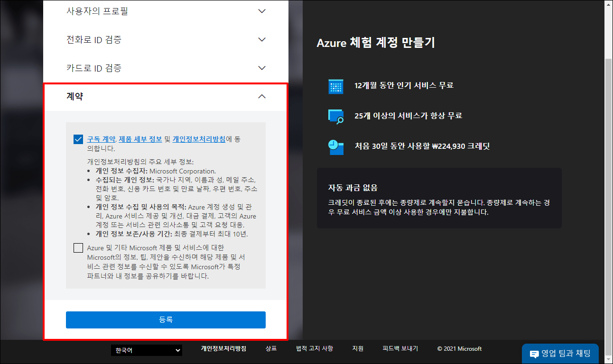
Task: Click 개인 정보 수집자: Microsoft Corporation text
Action: (156, 171)
